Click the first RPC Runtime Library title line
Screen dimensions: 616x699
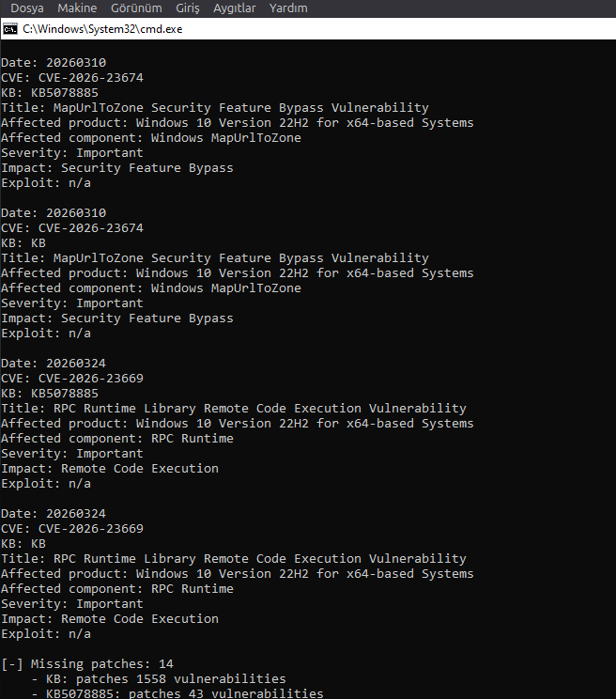[x=234, y=409]
